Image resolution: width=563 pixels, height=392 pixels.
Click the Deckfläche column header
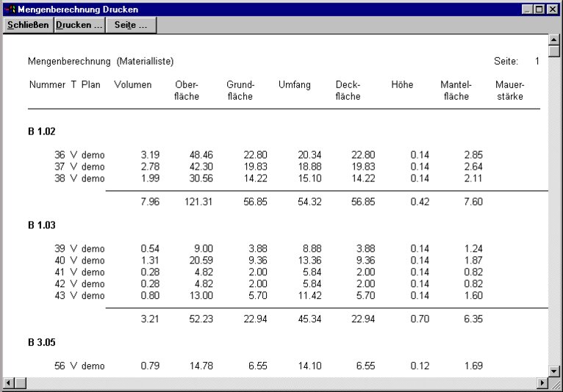click(x=348, y=90)
